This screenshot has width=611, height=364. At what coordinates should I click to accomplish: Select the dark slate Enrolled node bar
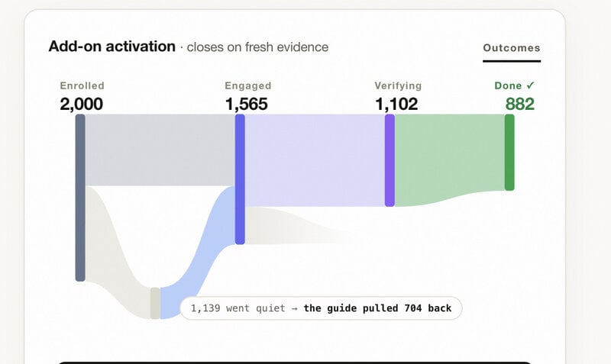pos(80,198)
